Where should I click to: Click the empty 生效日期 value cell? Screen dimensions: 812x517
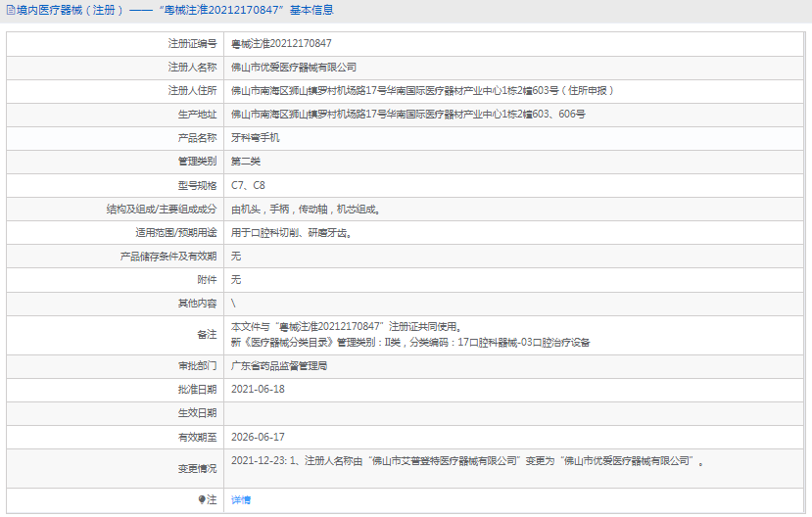(513, 413)
